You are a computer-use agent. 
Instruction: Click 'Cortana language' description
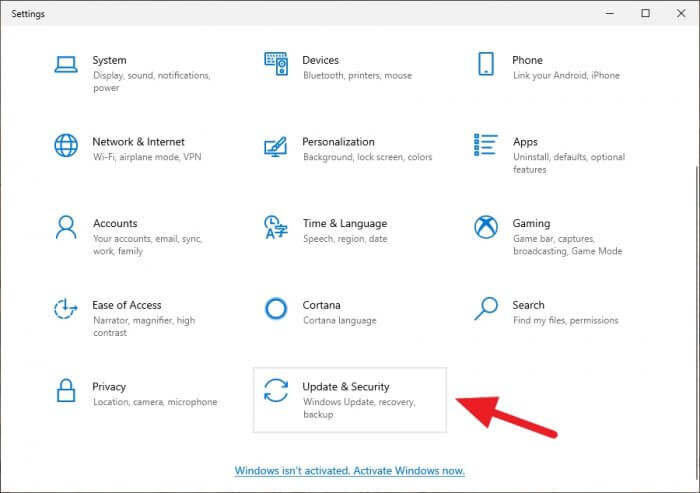(340, 321)
